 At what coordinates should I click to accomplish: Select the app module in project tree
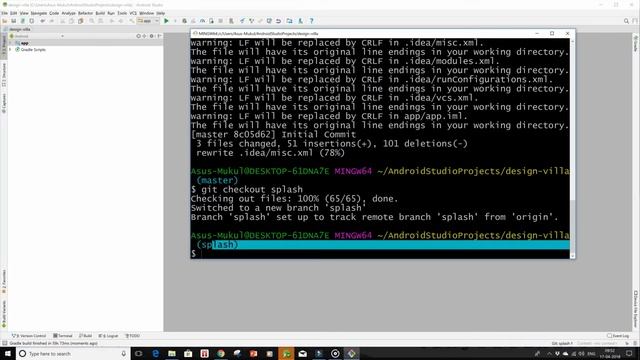click(x=24, y=43)
